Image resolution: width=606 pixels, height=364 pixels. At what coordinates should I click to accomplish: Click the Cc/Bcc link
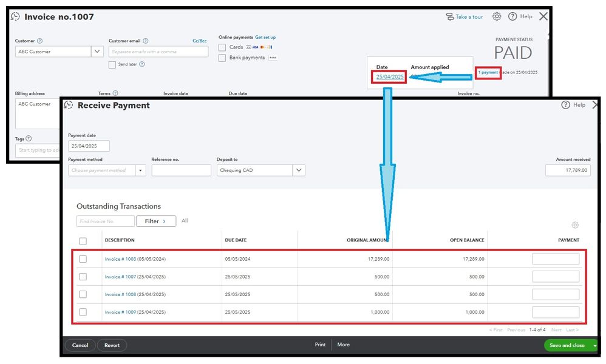(x=199, y=41)
